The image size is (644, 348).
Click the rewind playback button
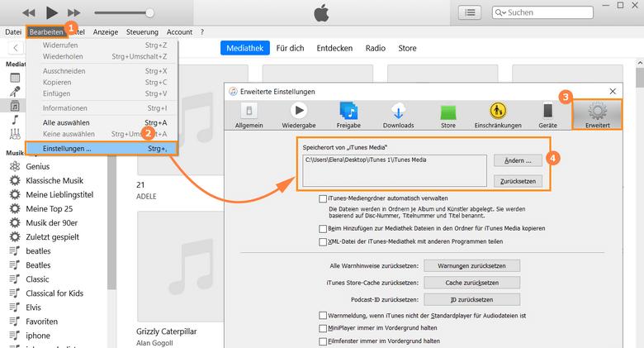tap(29, 12)
